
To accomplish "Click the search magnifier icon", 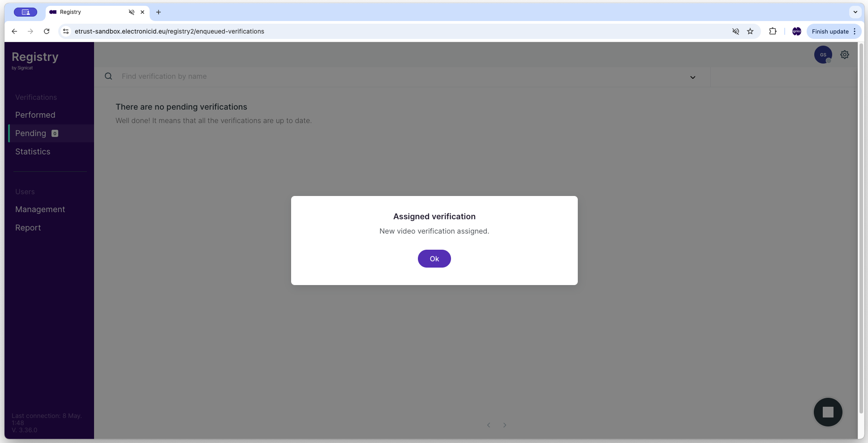I will 108,76.
